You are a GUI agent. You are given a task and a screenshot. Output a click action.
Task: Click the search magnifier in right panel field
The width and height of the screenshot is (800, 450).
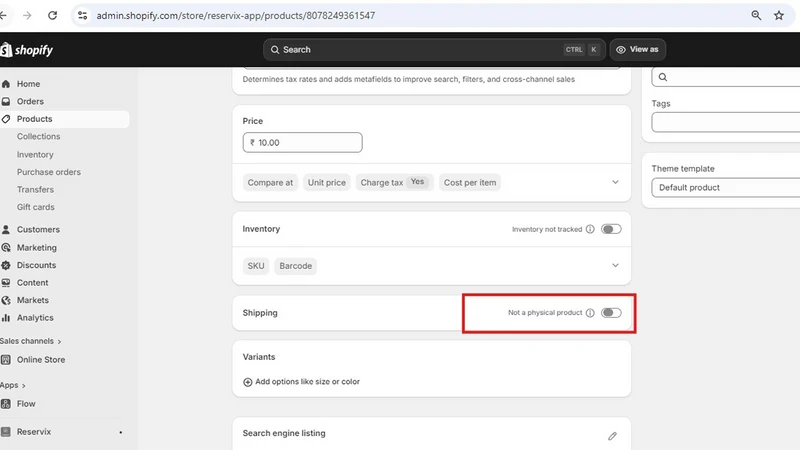[663, 77]
